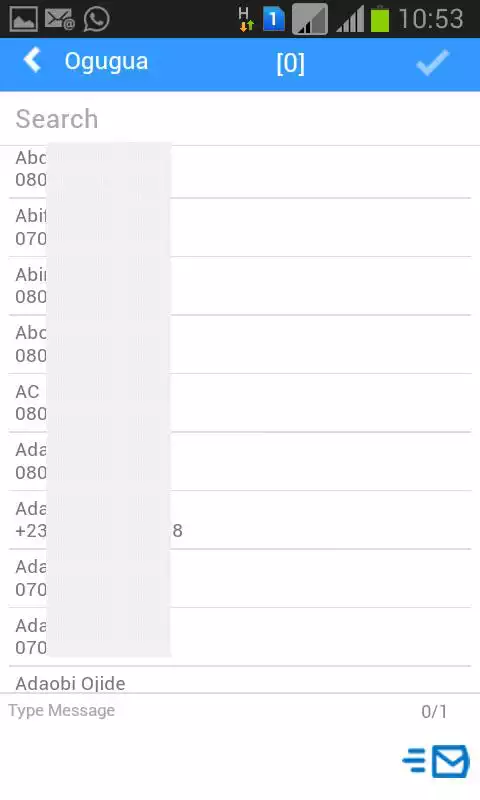Select the Adaobi Ojide contact
The height and width of the screenshot is (800, 480).
click(x=240, y=681)
